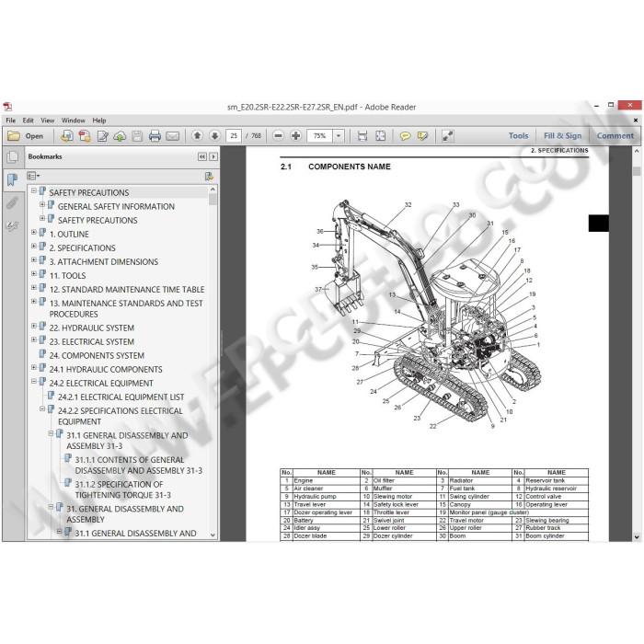
Task: Click bookmarks scroll-down arrow
Action: pos(213,535)
